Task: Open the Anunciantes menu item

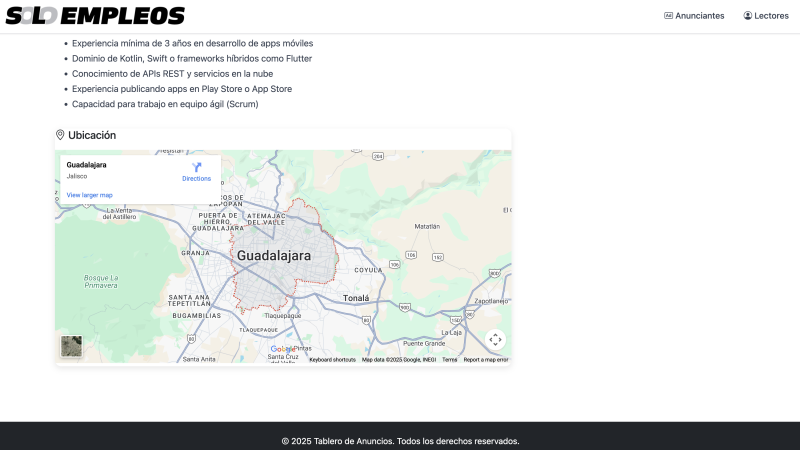Action: click(x=699, y=16)
